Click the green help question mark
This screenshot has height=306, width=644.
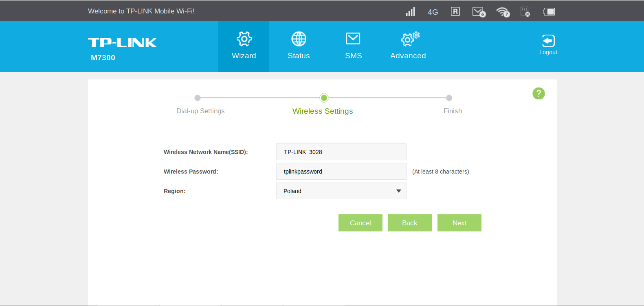point(538,94)
